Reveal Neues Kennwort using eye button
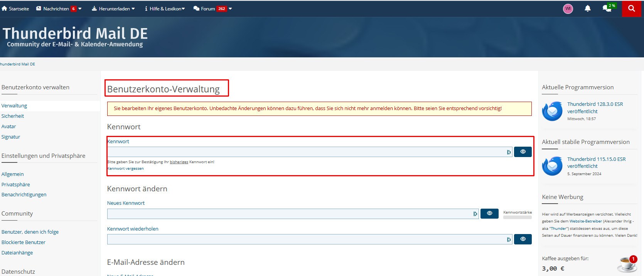 point(489,213)
